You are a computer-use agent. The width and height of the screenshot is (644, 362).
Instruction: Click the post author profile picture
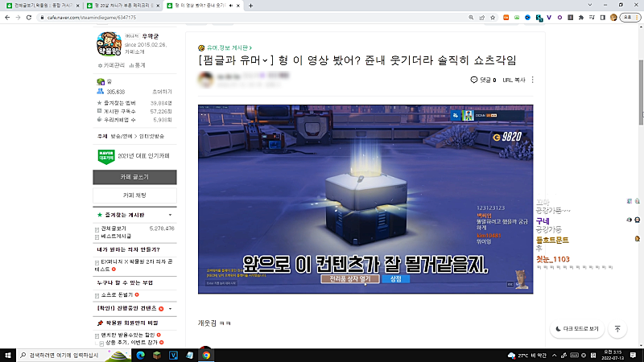tap(206, 79)
